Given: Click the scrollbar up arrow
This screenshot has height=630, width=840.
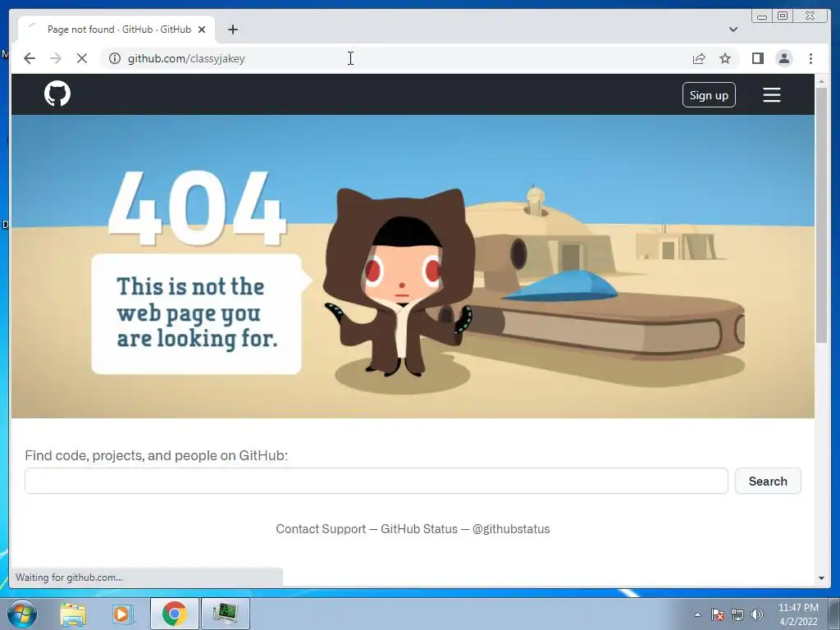Looking at the screenshot, I should point(821,81).
